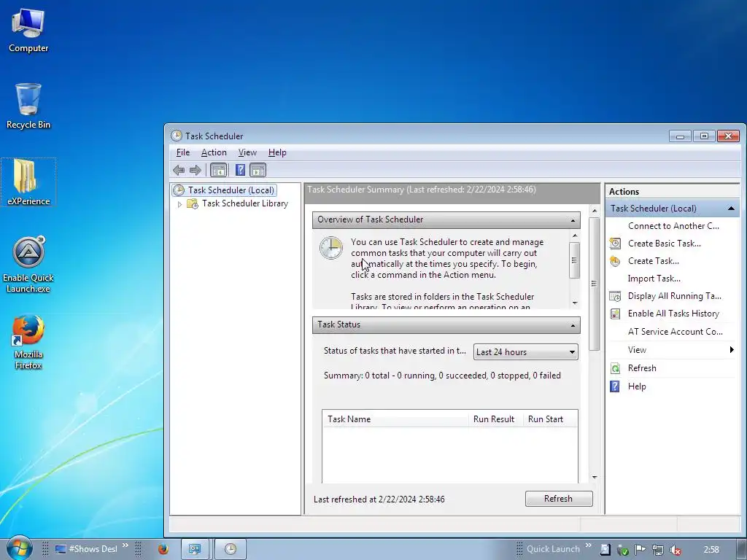Click the Enable All Tasks History icon
The width and height of the screenshot is (747, 560).
[x=615, y=314]
